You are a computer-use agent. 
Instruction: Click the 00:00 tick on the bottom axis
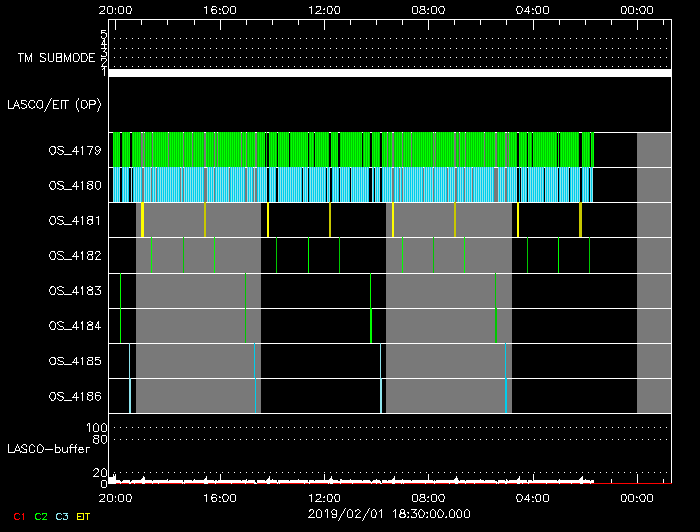click(637, 497)
